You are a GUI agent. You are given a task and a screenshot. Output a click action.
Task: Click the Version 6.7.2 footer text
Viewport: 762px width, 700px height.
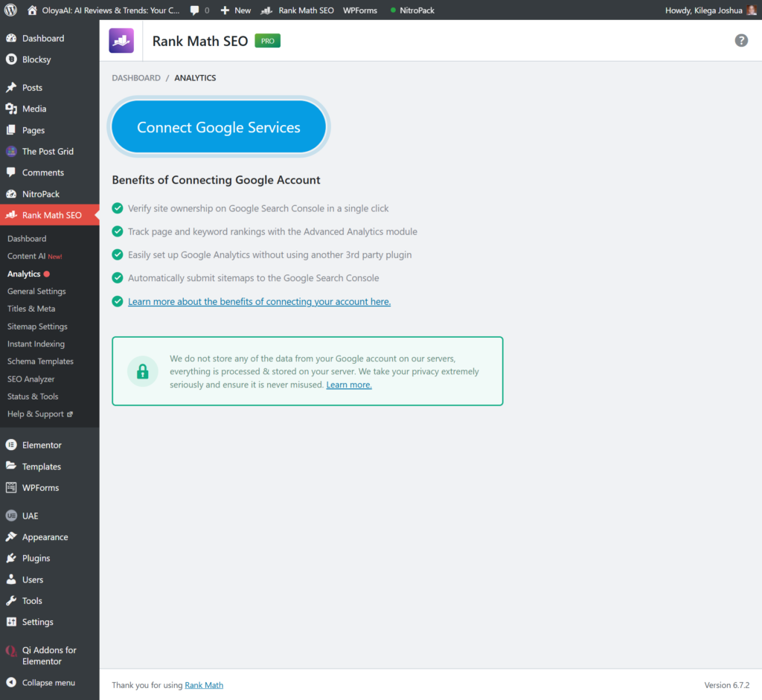coord(726,685)
